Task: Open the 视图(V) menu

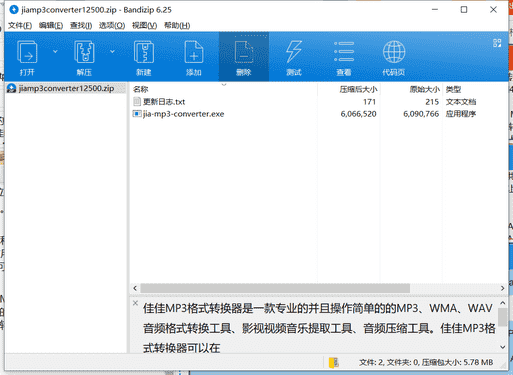Action: pos(144,26)
